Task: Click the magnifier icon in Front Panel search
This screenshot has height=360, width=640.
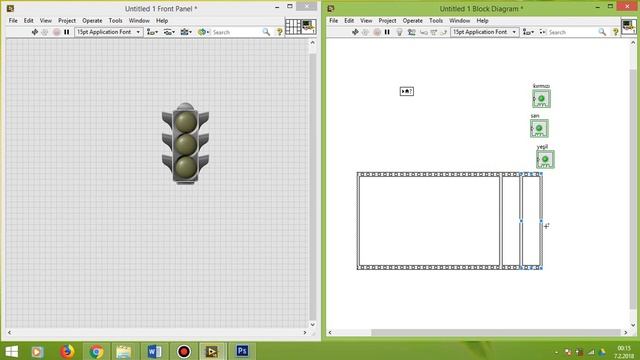Action: [266, 32]
